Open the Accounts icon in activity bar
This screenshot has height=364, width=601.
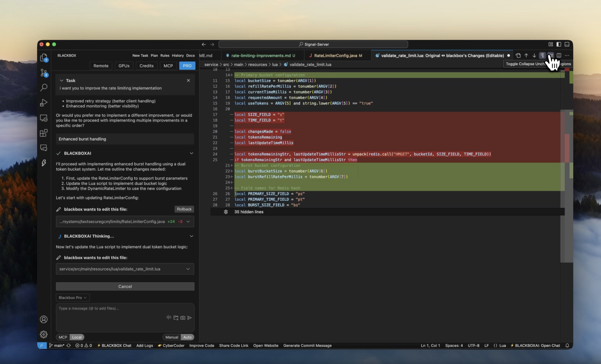coord(44,319)
